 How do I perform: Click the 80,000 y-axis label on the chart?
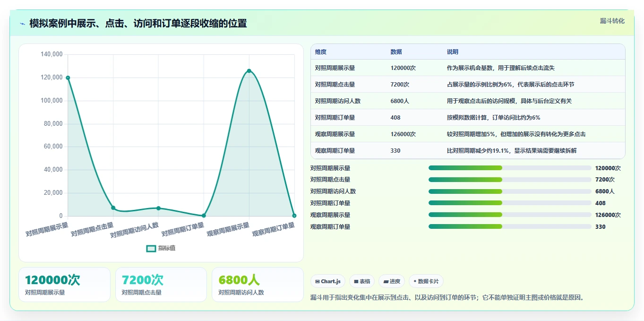point(53,124)
